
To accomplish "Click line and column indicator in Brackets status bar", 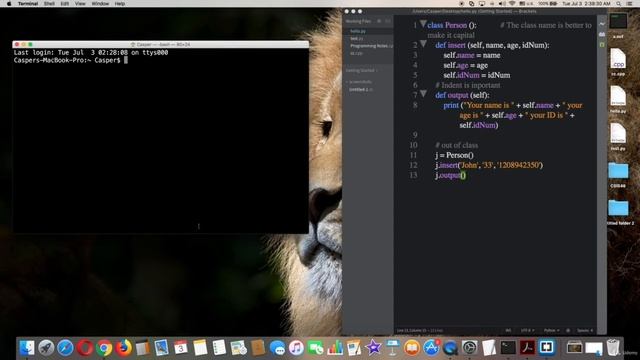I will [x=420, y=330].
